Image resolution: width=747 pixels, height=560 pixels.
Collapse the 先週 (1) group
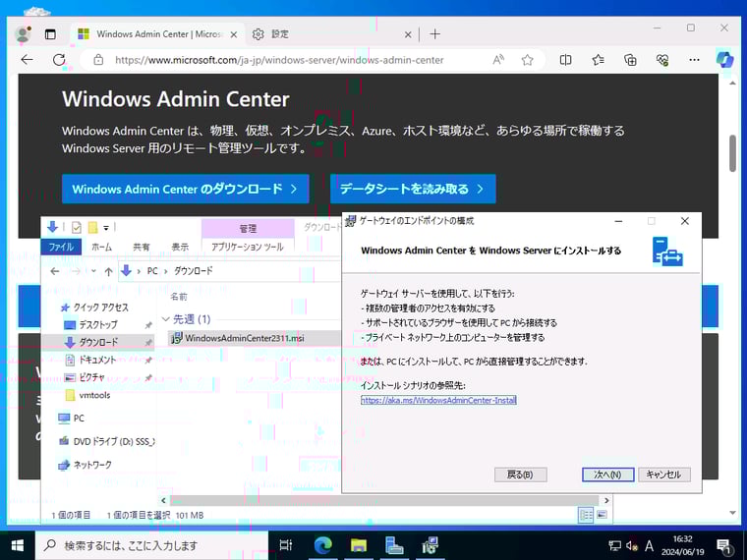166,318
